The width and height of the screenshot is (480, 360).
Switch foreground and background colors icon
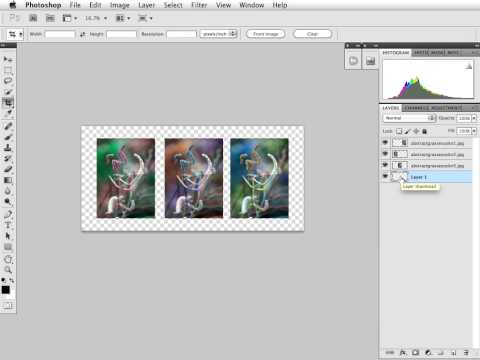(12, 280)
